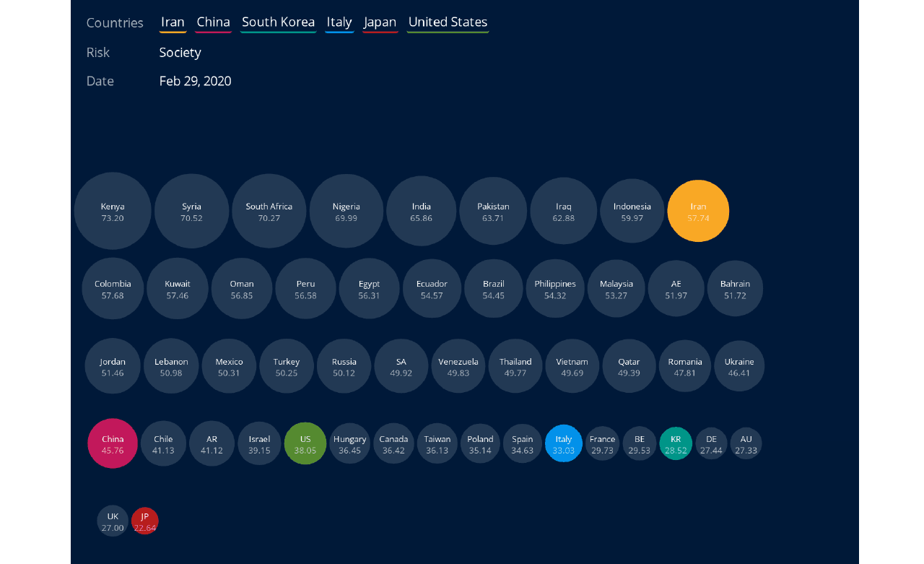
Task: Toggle the United States country tag
Action: [448, 22]
